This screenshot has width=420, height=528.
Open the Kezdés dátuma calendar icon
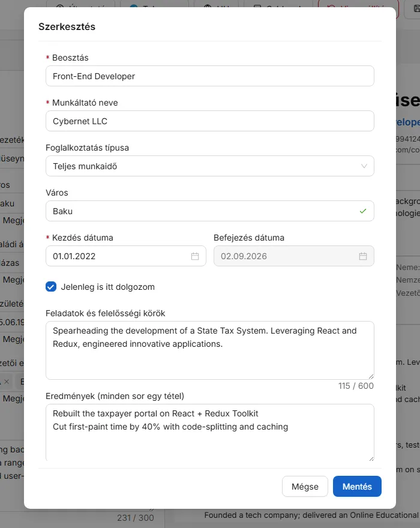[194, 256]
